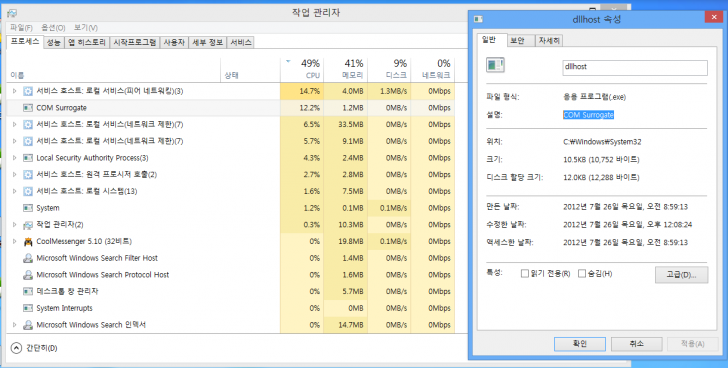This screenshot has width=728, height=368.
Task: Click the System process icon
Action: pyautogui.click(x=28, y=208)
